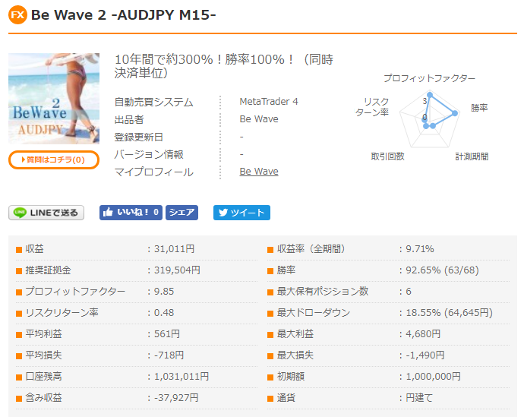Image resolution: width=524 pixels, height=420 pixels.
Task: Click the Twitter ツイート button
Action: pyautogui.click(x=241, y=213)
